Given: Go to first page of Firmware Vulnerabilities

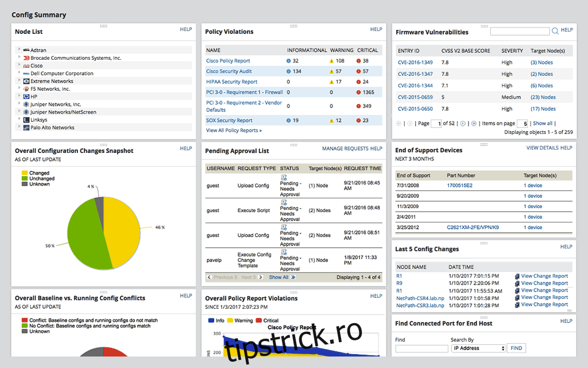Looking at the screenshot, I should (x=399, y=124).
